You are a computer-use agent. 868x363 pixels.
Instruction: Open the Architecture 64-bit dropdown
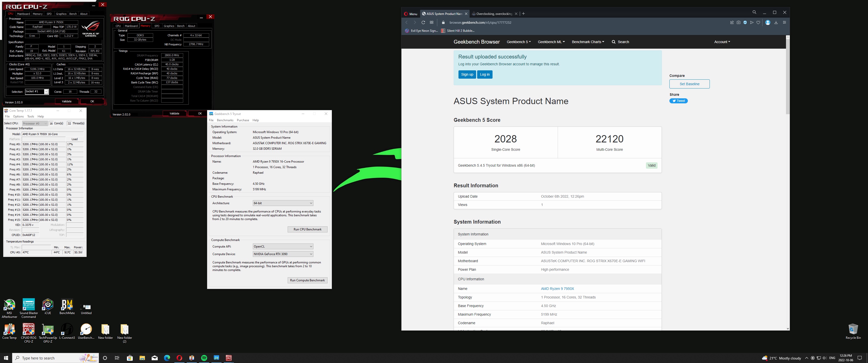pyautogui.click(x=283, y=203)
